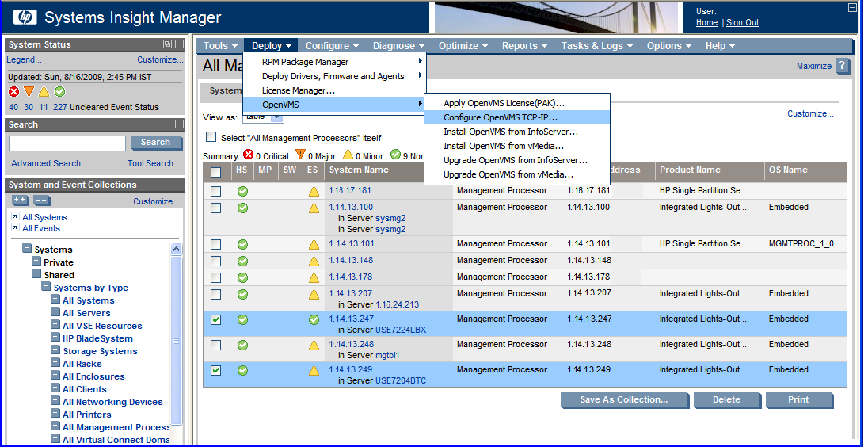Open server link USE7224LBX

click(401, 330)
